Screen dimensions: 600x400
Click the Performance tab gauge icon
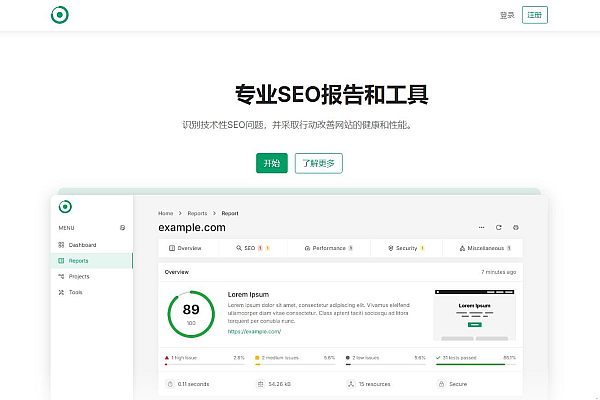pos(307,248)
